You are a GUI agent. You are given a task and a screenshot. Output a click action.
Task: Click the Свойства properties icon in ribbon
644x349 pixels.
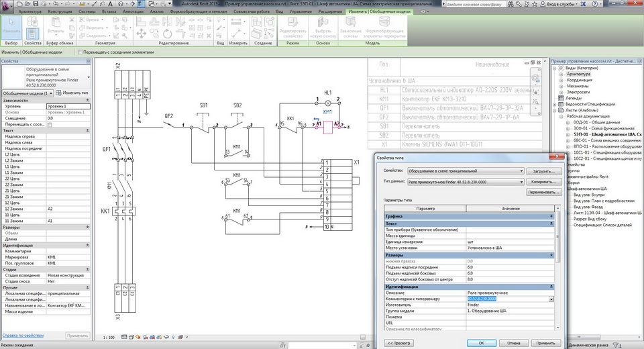point(32,34)
